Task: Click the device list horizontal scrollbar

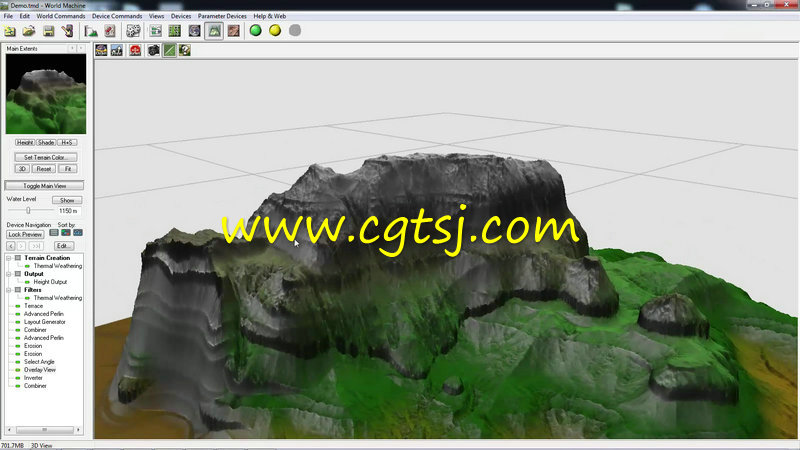Action: (44, 430)
